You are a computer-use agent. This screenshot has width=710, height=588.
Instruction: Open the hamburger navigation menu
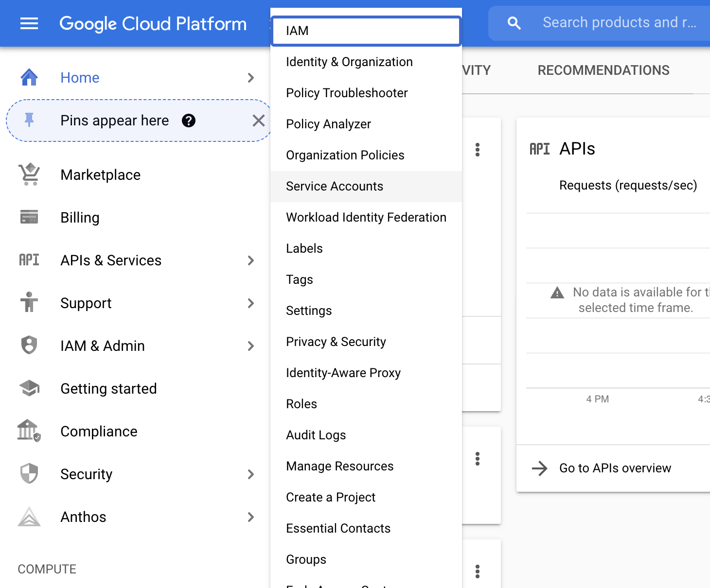coord(29,23)
